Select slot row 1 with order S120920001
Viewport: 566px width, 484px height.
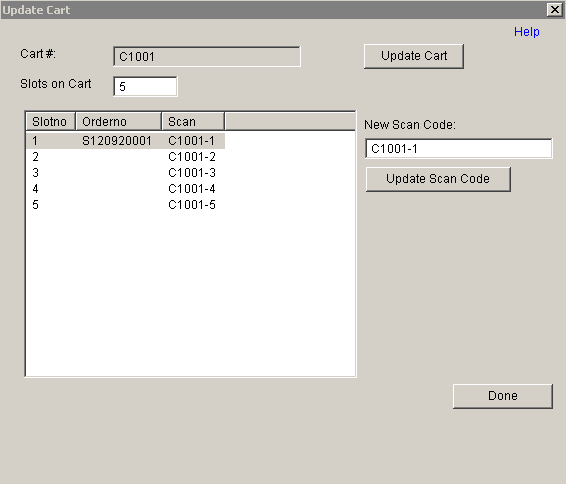(125, 141)
